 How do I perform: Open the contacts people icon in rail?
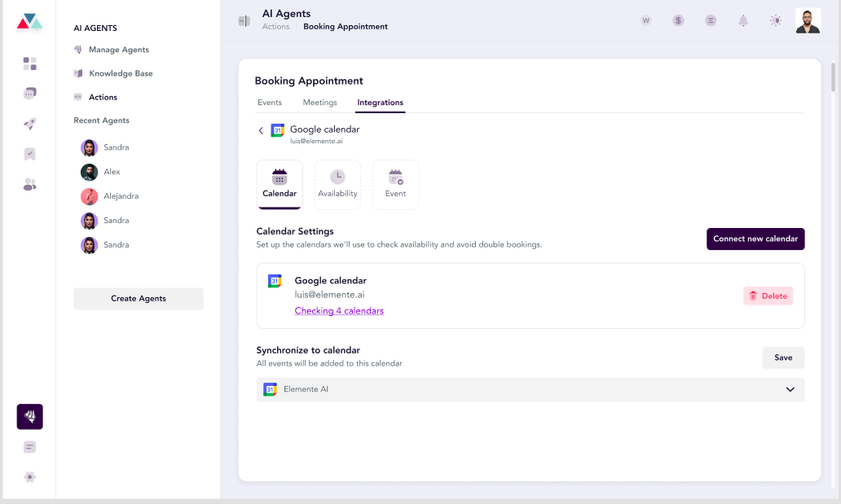(x=29, y=185)
